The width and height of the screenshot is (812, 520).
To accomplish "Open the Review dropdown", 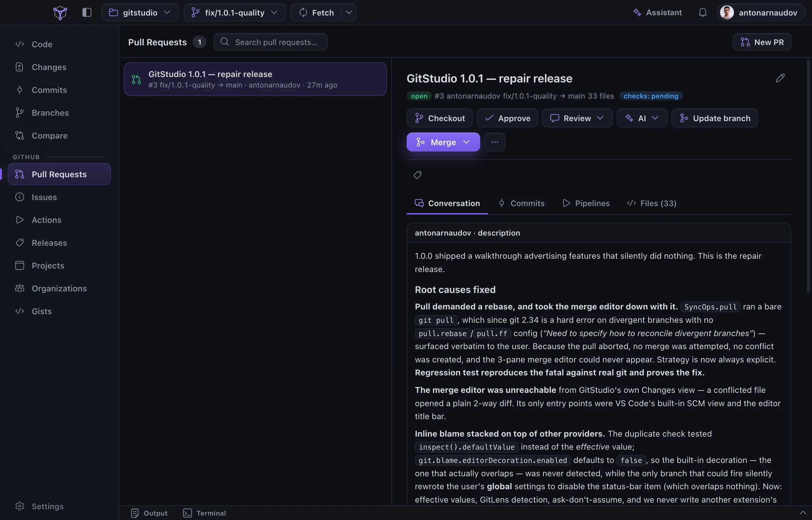I will (x=577, y=118).
